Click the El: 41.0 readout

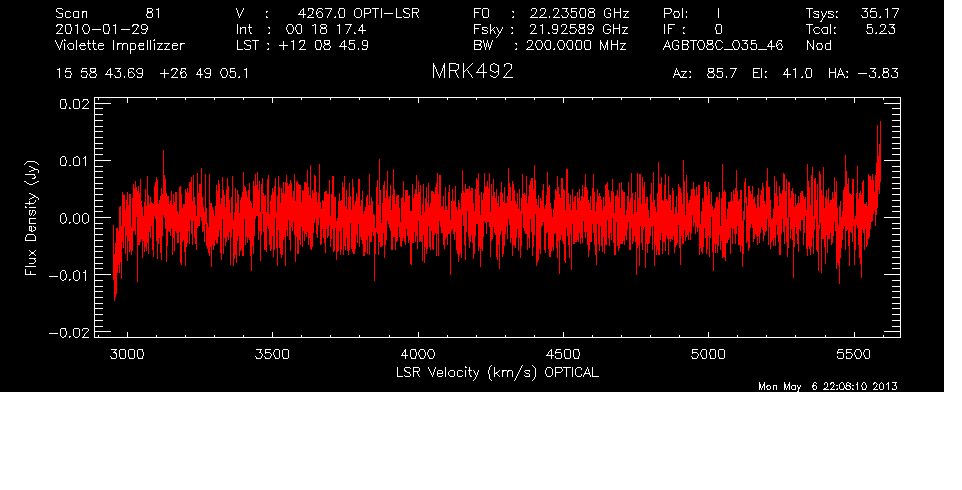782,74
